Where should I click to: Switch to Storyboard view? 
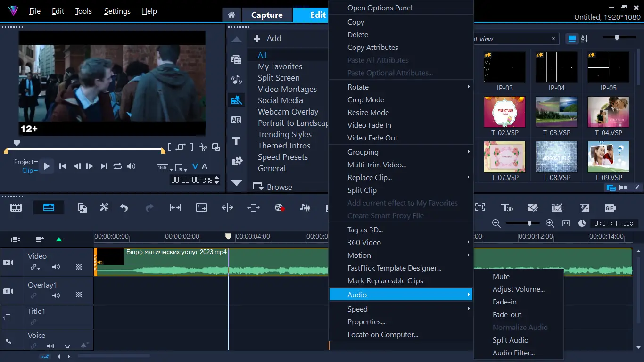(x=16, y=207)
